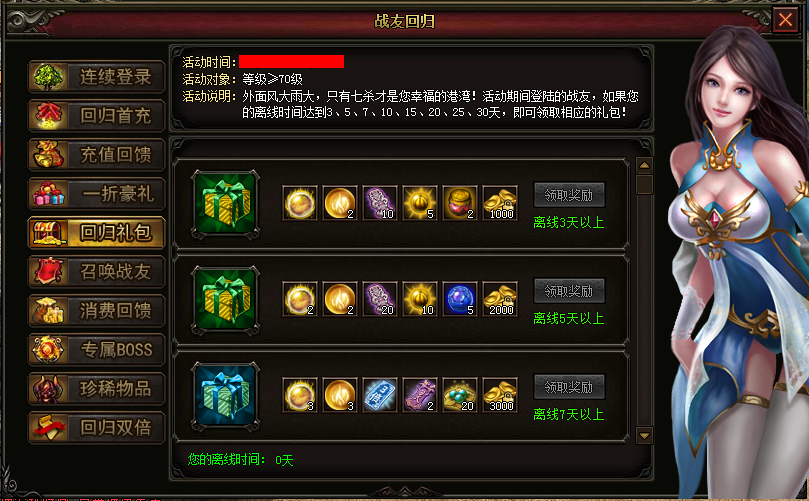Screen dimensions: 809x501
Task: Click the blue ticket item in the 7-day row
Action: [380, 395]
